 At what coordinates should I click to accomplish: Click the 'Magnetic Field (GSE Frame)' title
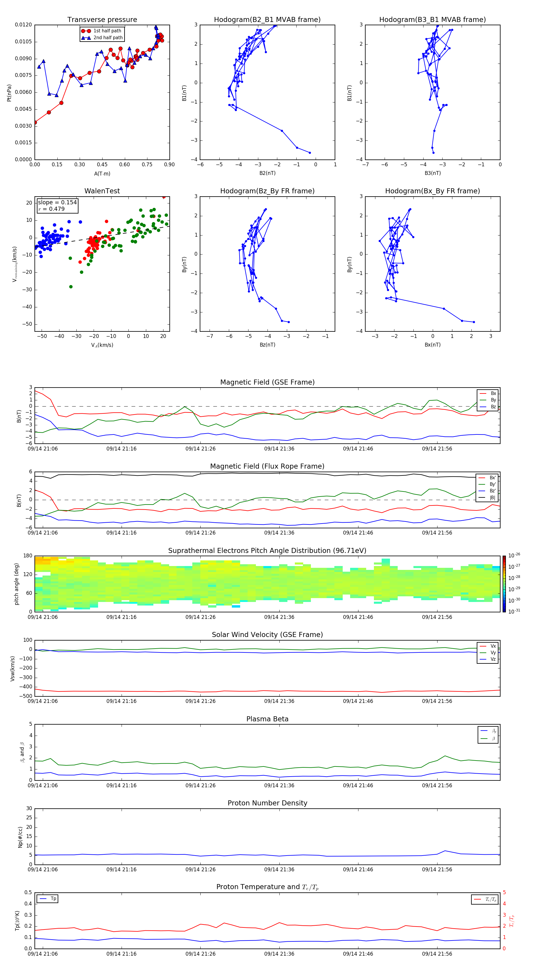point(267,382)
